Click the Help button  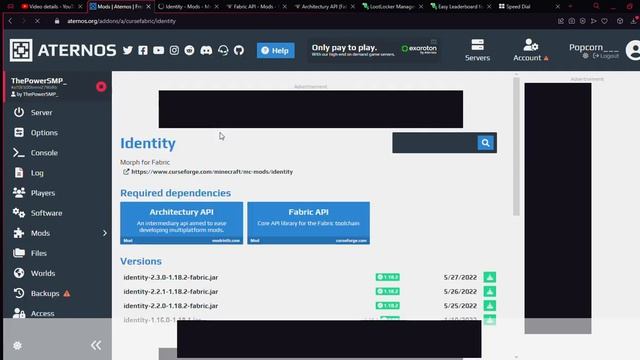276,51
